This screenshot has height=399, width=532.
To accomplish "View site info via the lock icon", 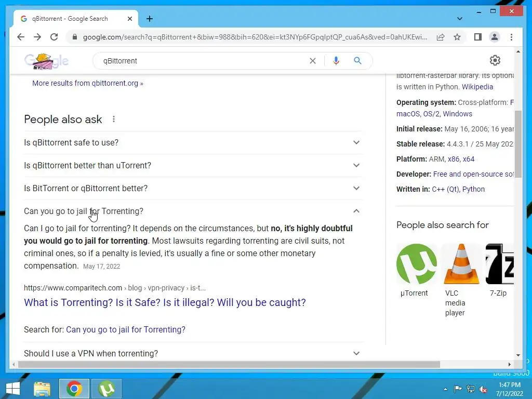I will click(75, 37).
